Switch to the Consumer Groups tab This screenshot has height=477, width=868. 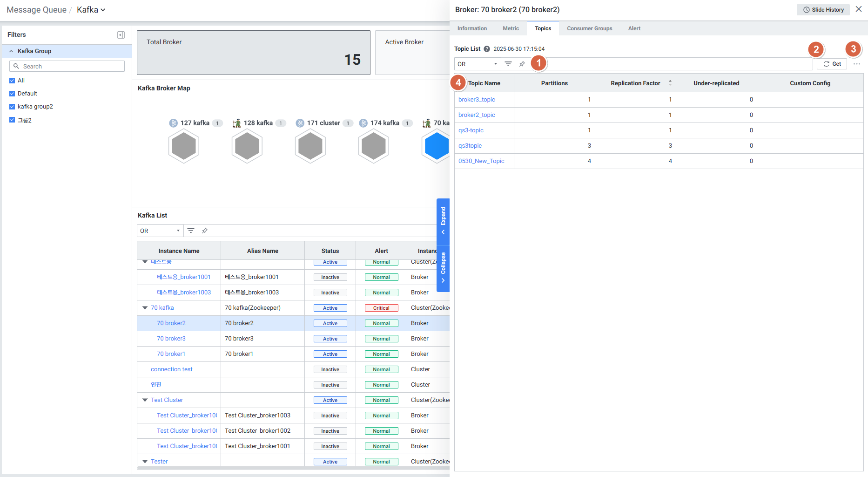589,28
